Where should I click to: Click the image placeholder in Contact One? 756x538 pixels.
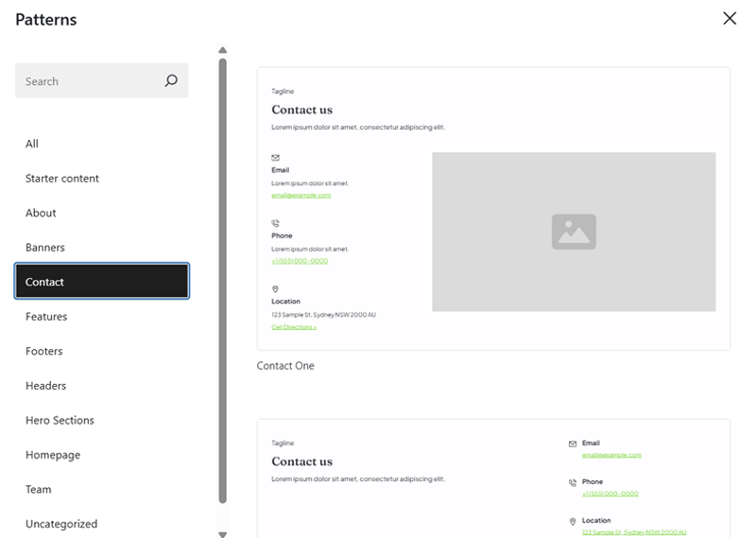[x=574, y=232]
